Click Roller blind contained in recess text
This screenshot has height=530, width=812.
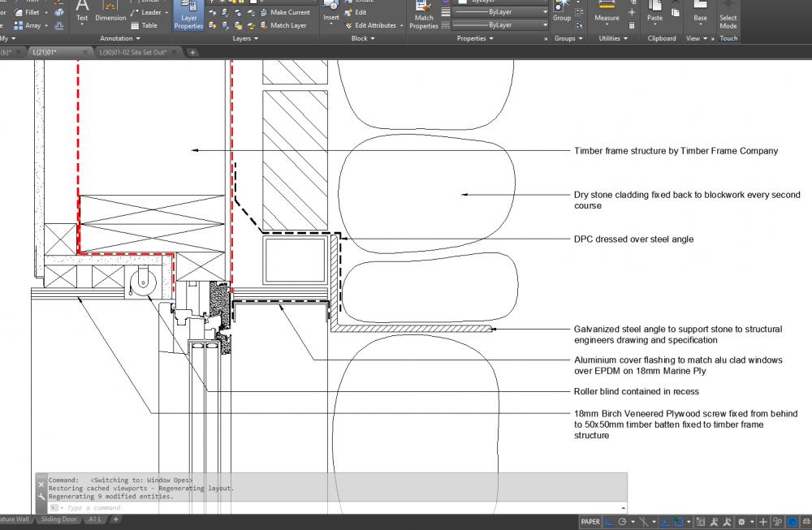point(637,391)
